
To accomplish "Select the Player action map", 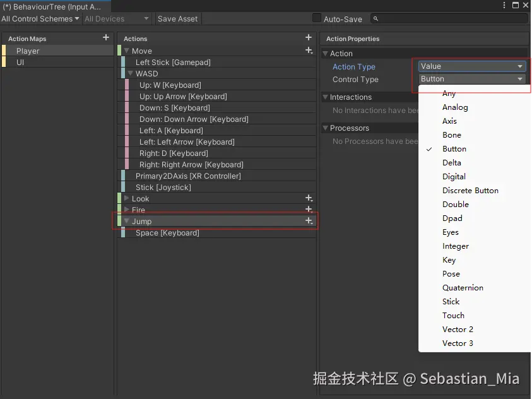I will [x=57, y=51].
